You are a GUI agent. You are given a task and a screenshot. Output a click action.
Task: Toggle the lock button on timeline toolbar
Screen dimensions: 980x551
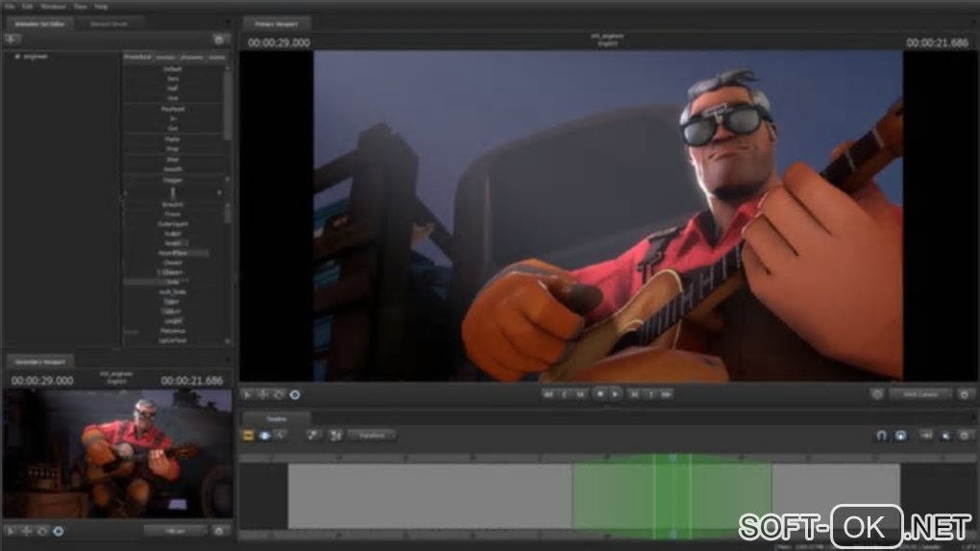click(900, 436)
